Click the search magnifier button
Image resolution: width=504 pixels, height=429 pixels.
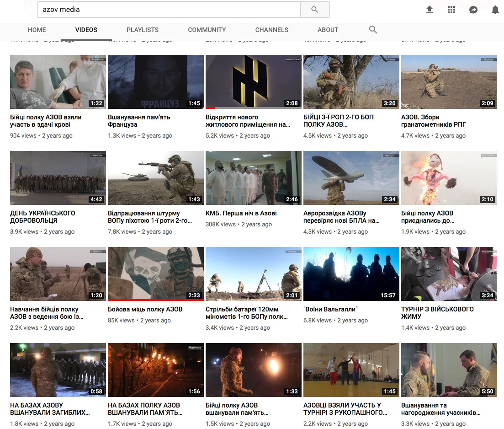(x=315, y=10)
